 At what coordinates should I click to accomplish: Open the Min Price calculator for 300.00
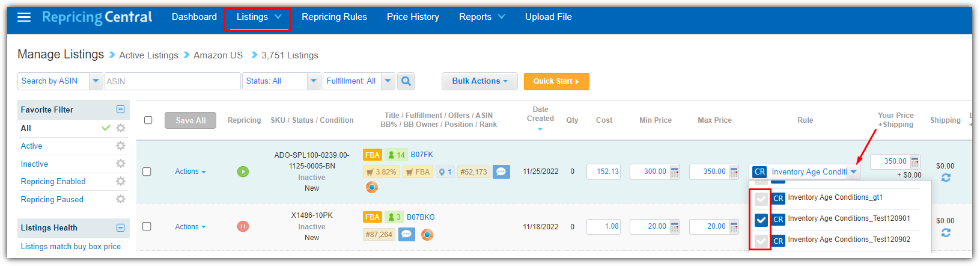pyautogui.click(x=675, y=172)
